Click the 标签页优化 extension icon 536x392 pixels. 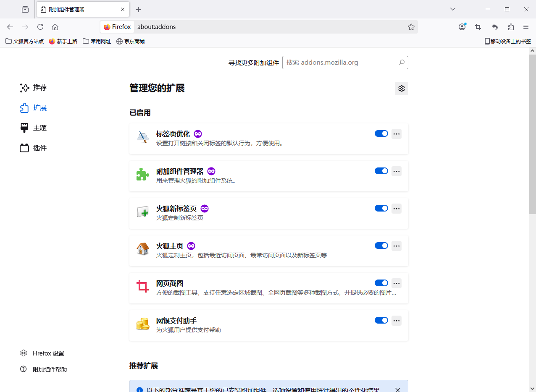point(143,137)
